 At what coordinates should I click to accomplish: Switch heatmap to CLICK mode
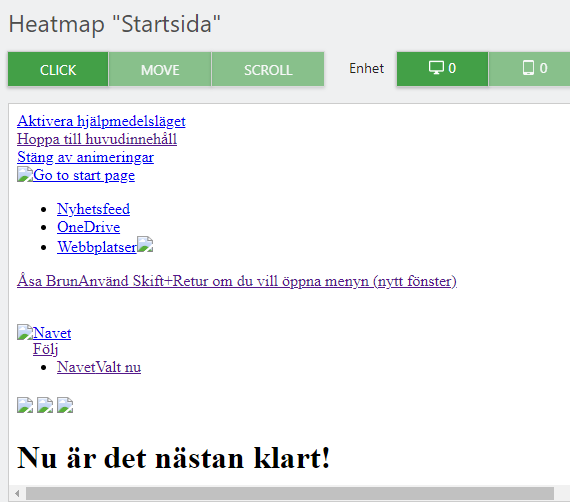[58, 69]
